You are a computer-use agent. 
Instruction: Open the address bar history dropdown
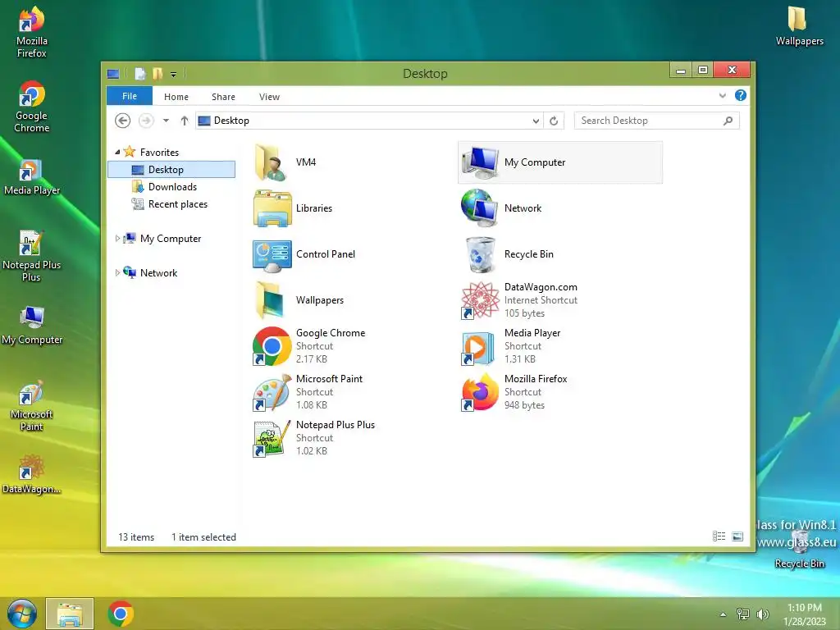coord(536,121)
